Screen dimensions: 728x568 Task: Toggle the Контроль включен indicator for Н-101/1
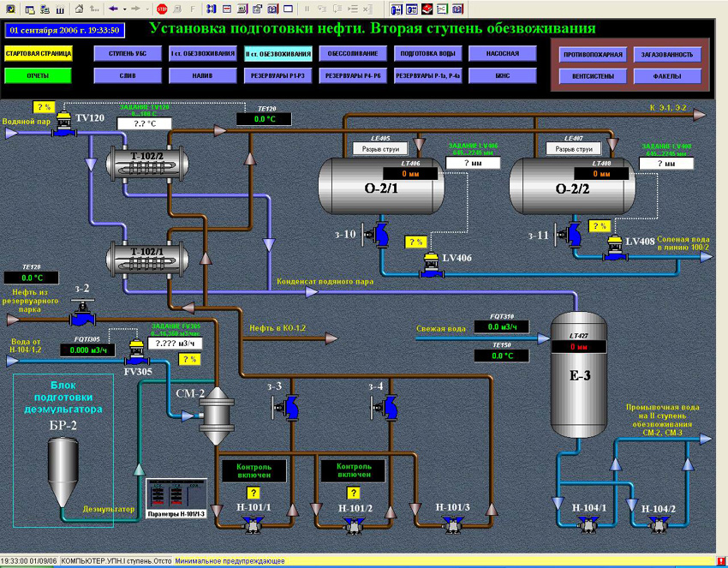(254, 471)
